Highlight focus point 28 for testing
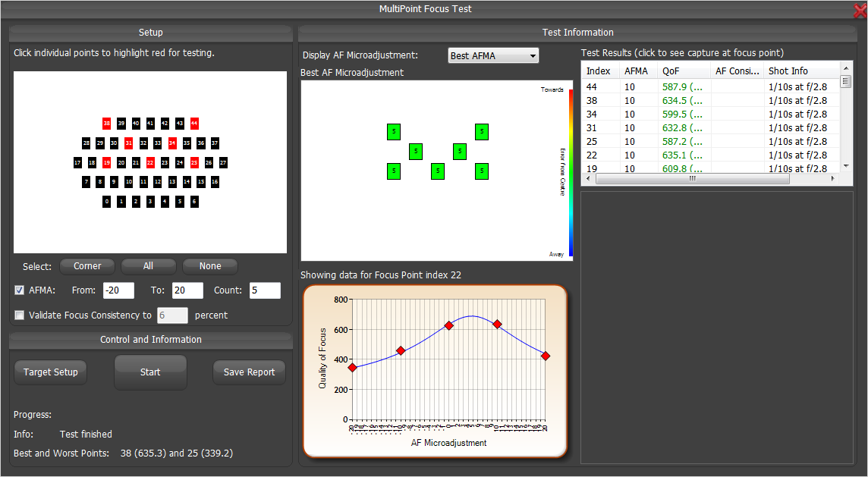Screen dimensions: 868x477 click(x=86, y=143)
